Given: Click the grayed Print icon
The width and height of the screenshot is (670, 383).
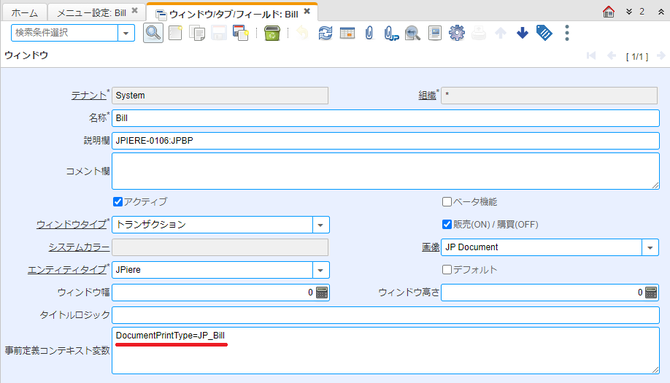Looking at the screenshot, I should pos(479,33).
